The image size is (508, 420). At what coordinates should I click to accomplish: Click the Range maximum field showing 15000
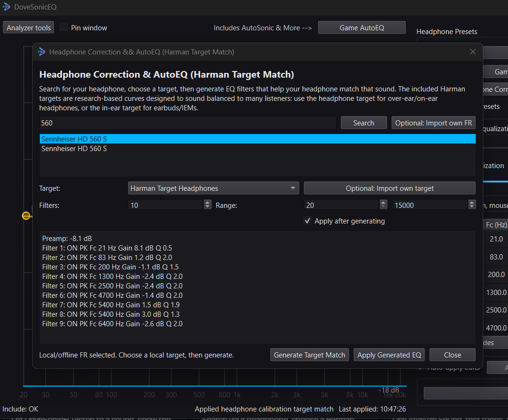tap(430, 205)
